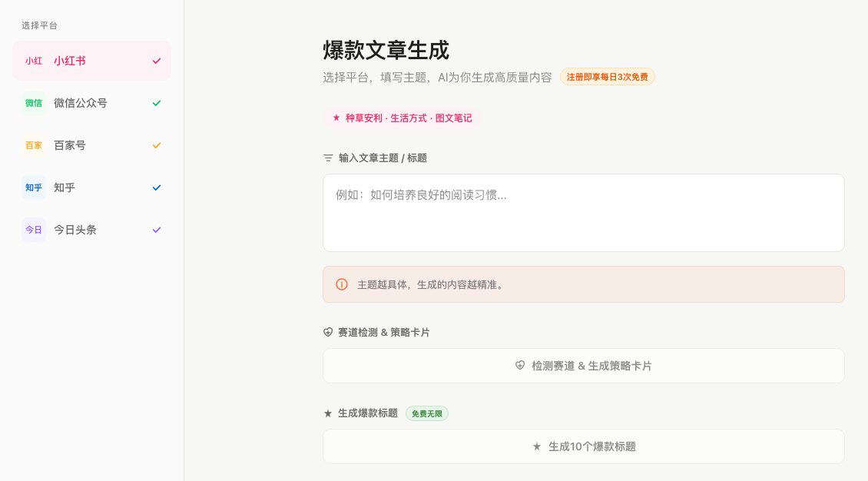Viewport: 868px width, 481px height.
Task: Click the 生成10个爆款标题 button
Action: tap(584, 446)
